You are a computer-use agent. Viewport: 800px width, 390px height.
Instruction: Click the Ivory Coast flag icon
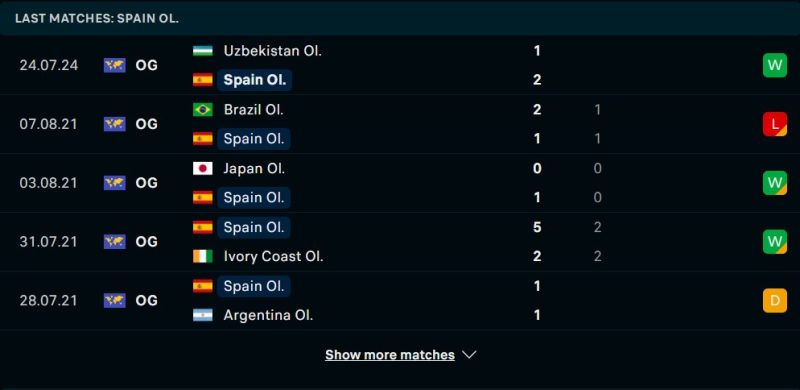(x=203, y=256)
